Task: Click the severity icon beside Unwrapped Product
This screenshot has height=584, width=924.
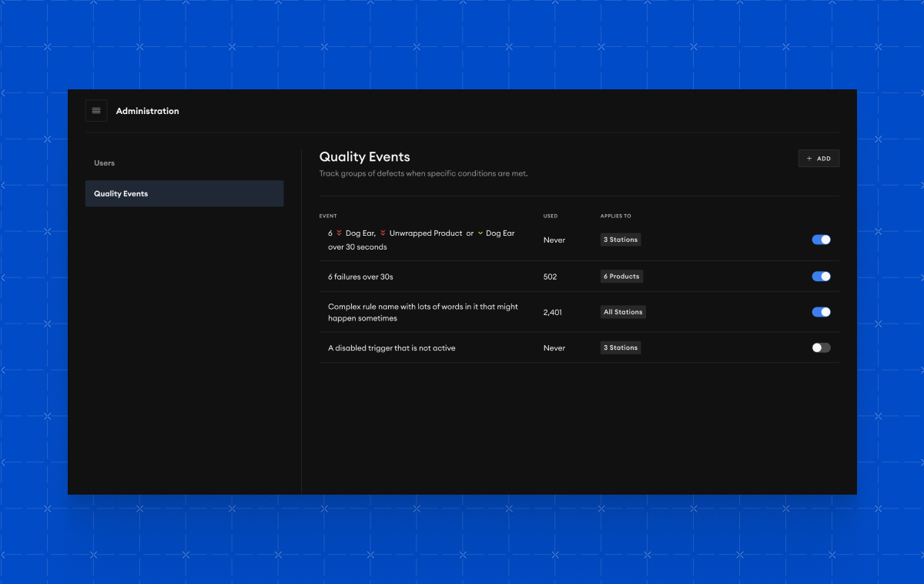Action: (382, 233)
